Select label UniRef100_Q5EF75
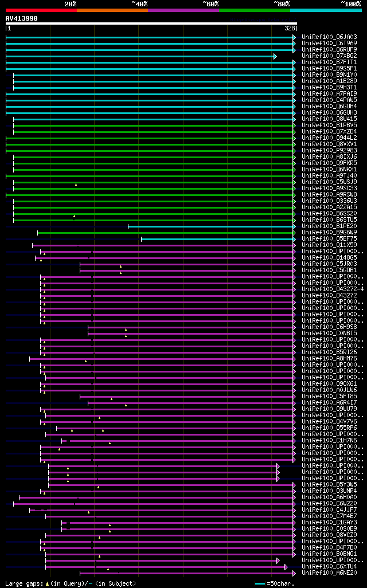The width and height of the screenshot is (367, 588). pos(329,238)
